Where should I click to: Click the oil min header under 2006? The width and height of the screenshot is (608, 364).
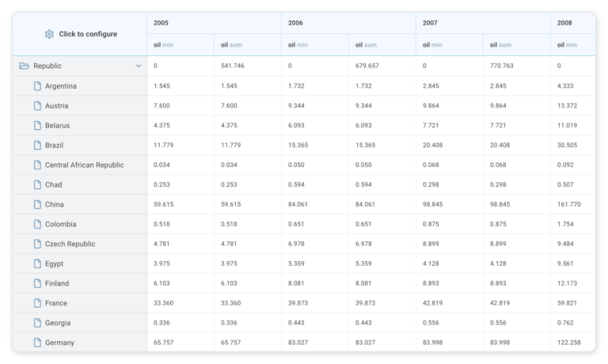point(315,45)
